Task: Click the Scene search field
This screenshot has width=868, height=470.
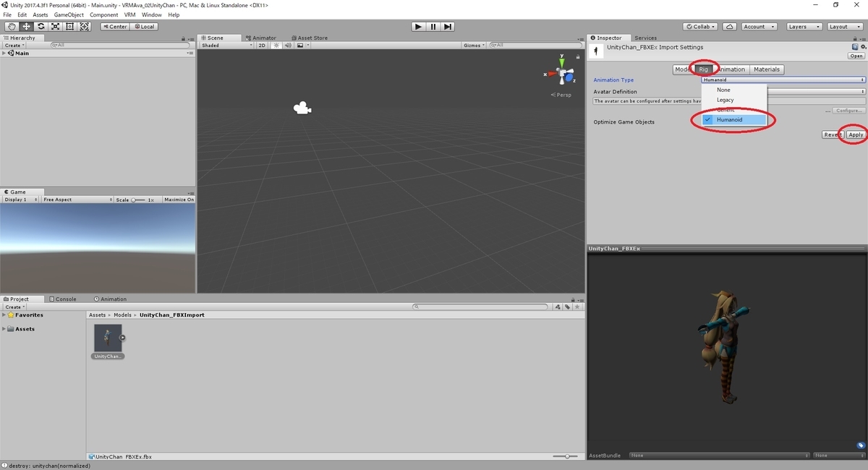Action: (x=535, y=45)
